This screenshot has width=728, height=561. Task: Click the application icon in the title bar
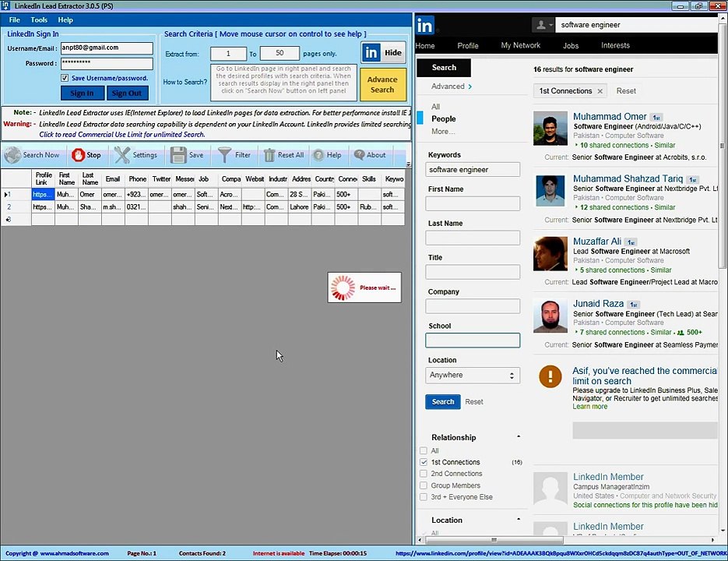pyautogui.click(x=5, y=5)
